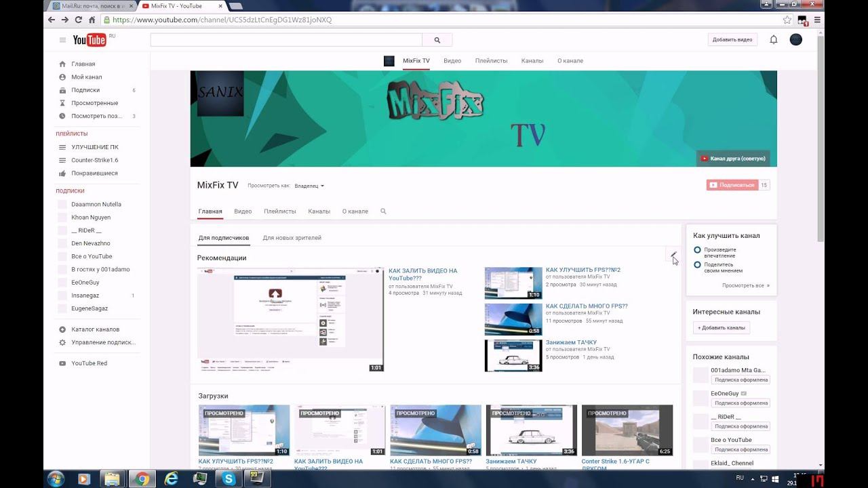Switch to top Видео tab
This screenshot has height=488, width=868.
(x=452, y=61)
